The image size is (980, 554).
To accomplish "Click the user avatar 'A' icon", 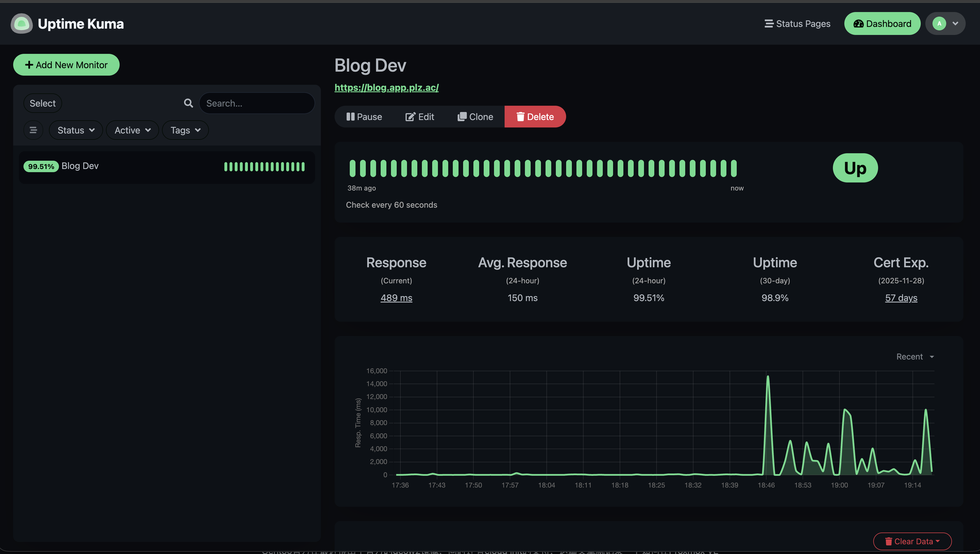I will click(939, 23).
